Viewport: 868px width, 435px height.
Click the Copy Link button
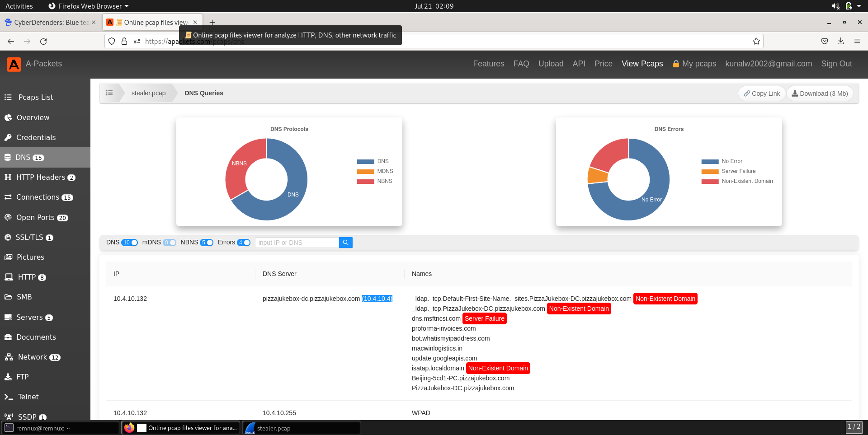[762, 94]
